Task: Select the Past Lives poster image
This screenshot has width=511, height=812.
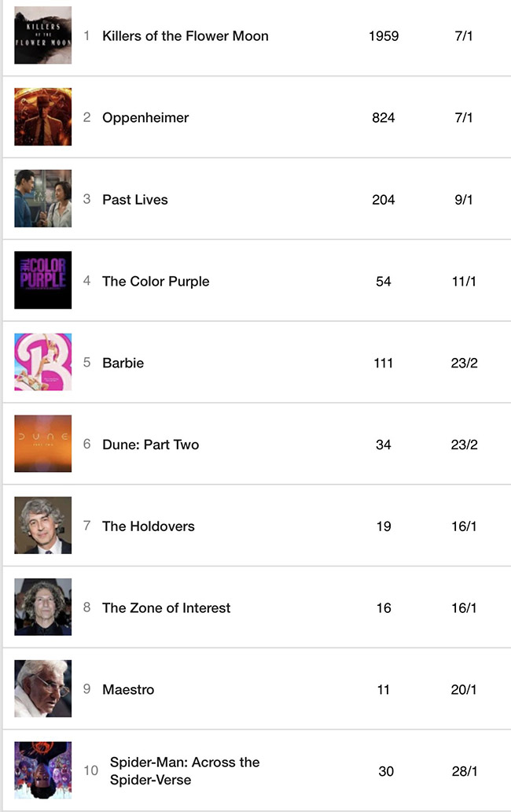Action: 42,199
